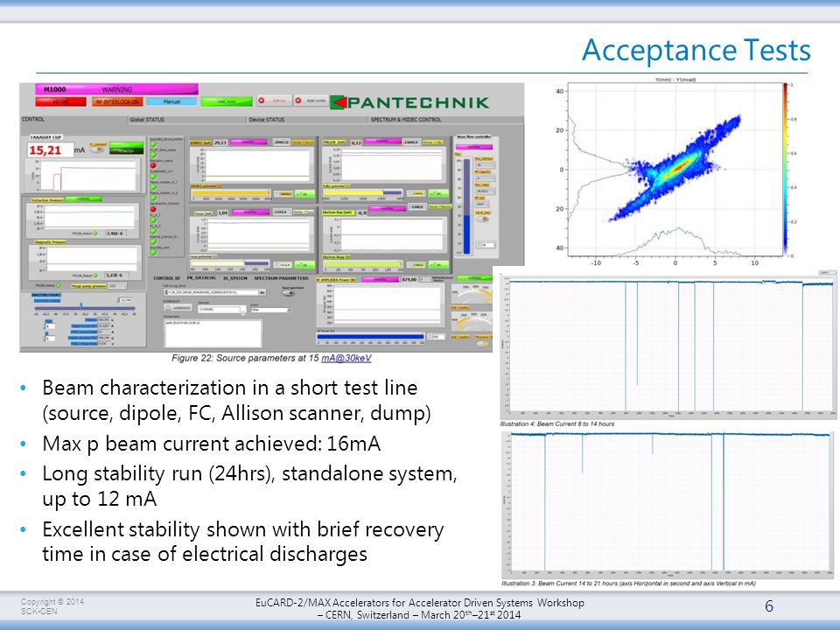
Task: Adjust the Analysing magnet horizontal slider
Action: pos(85,308)
